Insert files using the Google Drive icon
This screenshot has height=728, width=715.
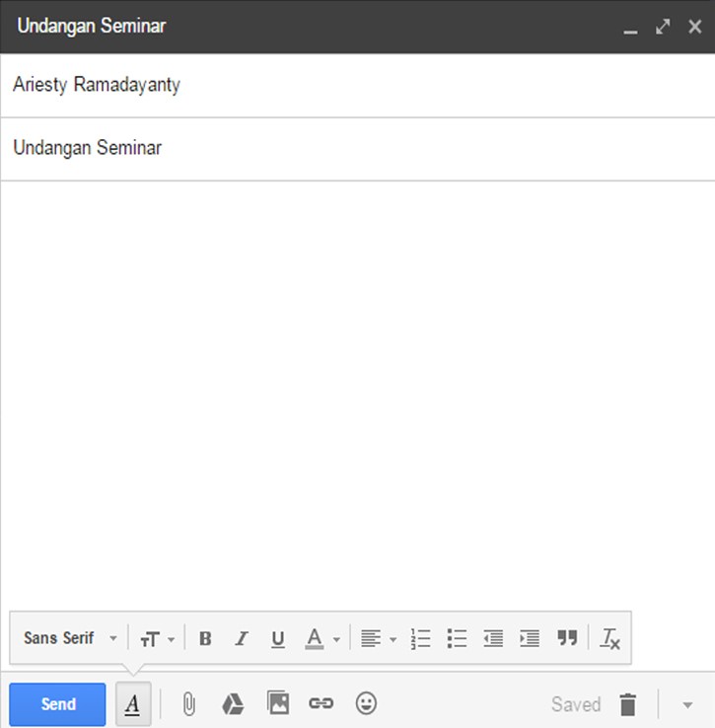[233, 704]
